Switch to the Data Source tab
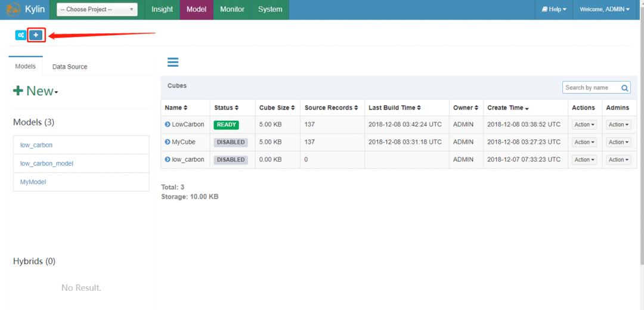The width and height of the screenshot is (644, 310). 70,67
